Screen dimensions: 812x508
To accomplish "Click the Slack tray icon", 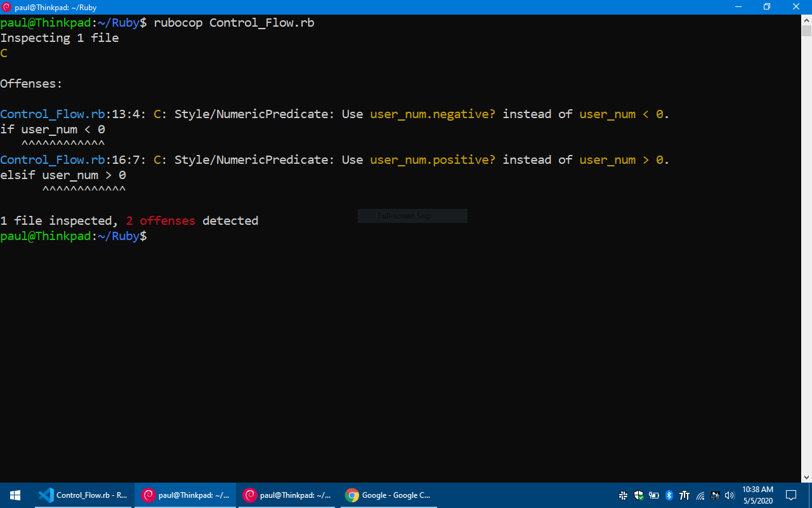I will [624, 495].
